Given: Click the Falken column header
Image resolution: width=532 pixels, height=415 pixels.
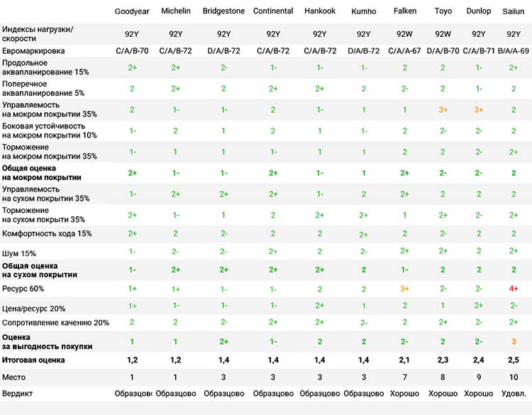Looking at the screenshot, I should coord(405,11).
